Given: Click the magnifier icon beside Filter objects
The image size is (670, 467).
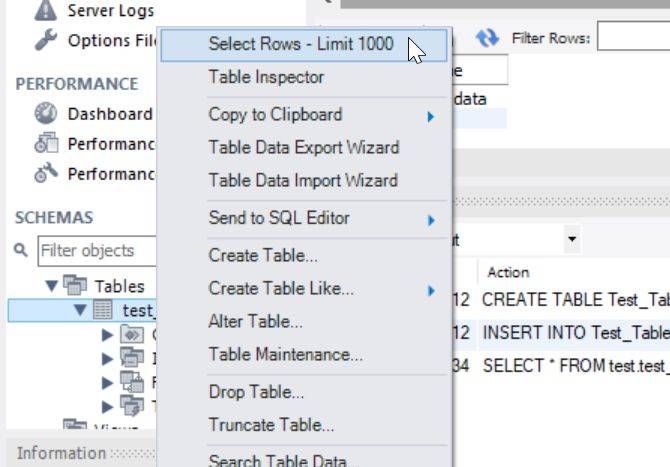Looking at the screenshot, I should tap(21, 250).
